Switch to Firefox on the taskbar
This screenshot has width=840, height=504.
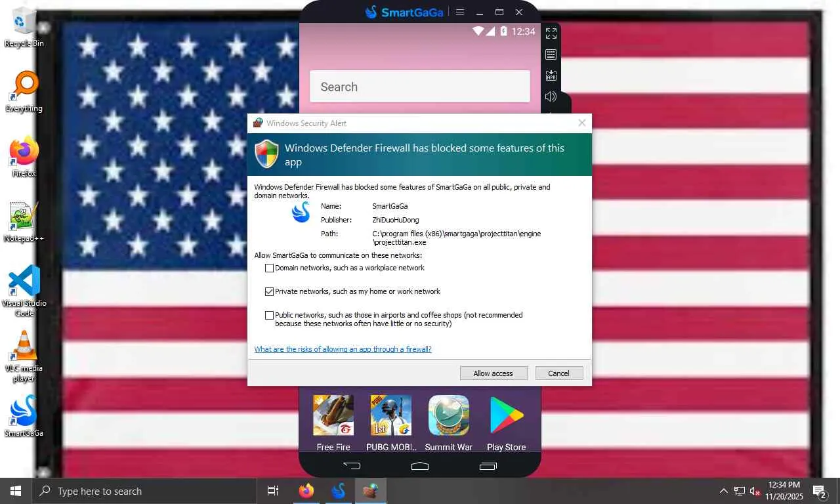306,491
